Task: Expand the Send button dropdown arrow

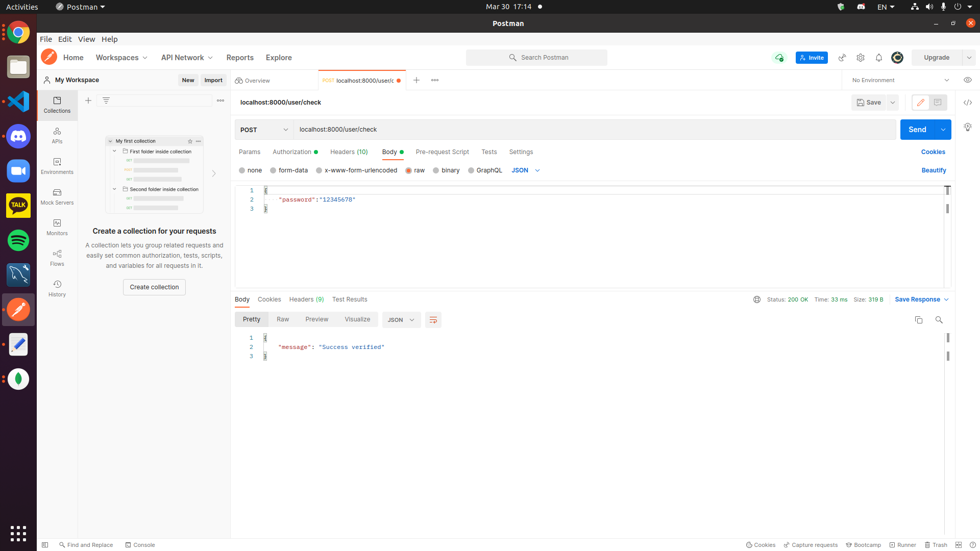Action: tap(943, 130)
